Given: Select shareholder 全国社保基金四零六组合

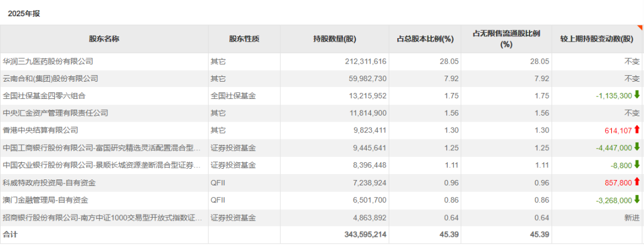Looking at the screenshot, I should click(x=44, y=96).
